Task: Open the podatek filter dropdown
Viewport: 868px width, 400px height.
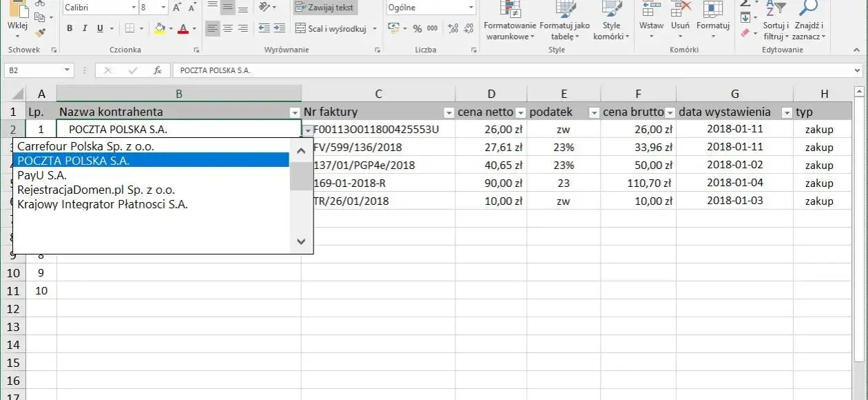Action: click(x=594, y=112)
